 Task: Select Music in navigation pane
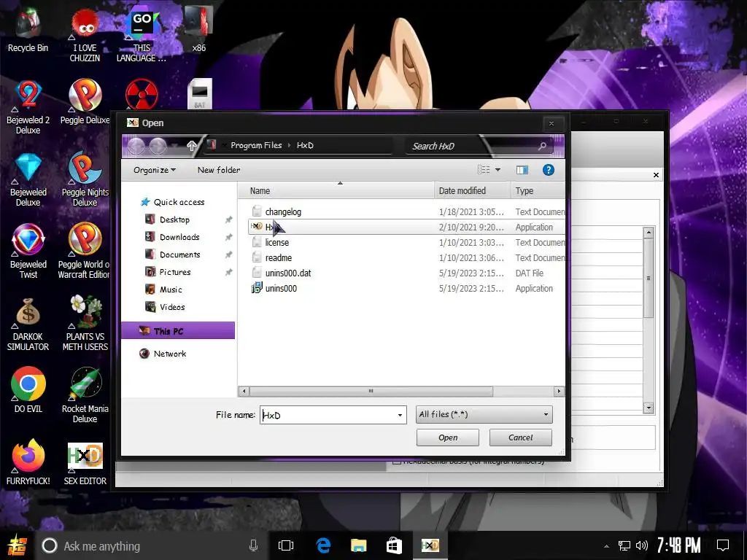click(171, 289)
